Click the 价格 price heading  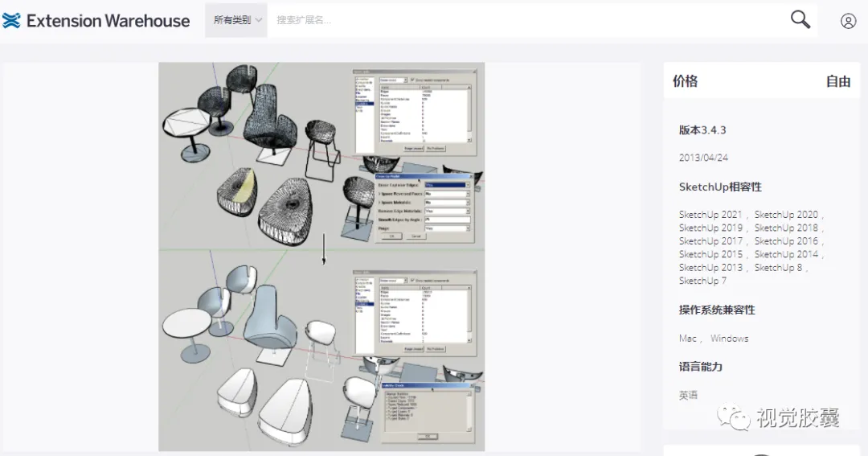point(686,81)
